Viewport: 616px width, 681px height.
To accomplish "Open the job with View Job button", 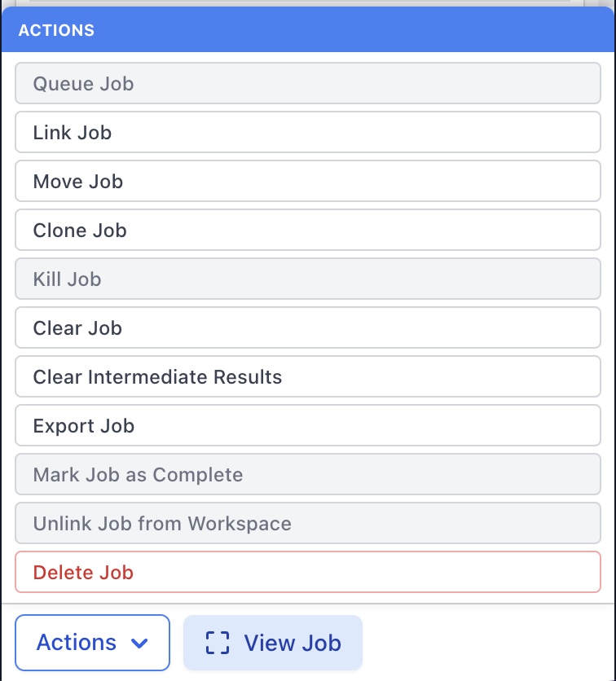I will point(272,643).
